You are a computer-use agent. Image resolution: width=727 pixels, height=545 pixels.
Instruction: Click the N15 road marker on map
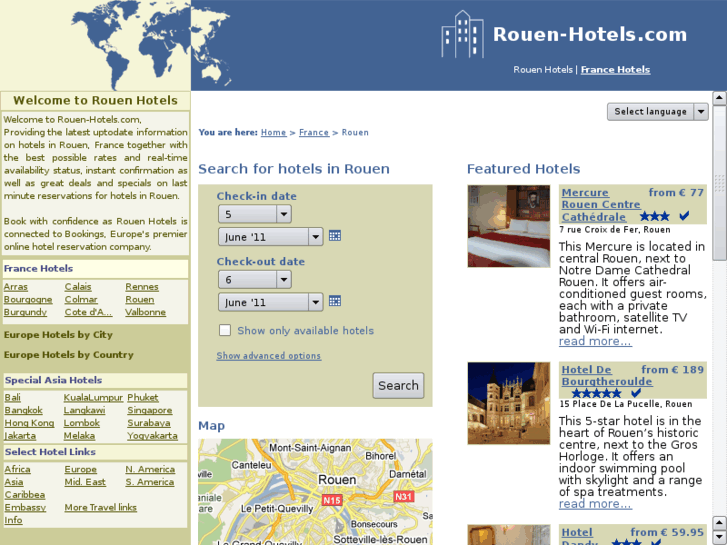(332, 500)
